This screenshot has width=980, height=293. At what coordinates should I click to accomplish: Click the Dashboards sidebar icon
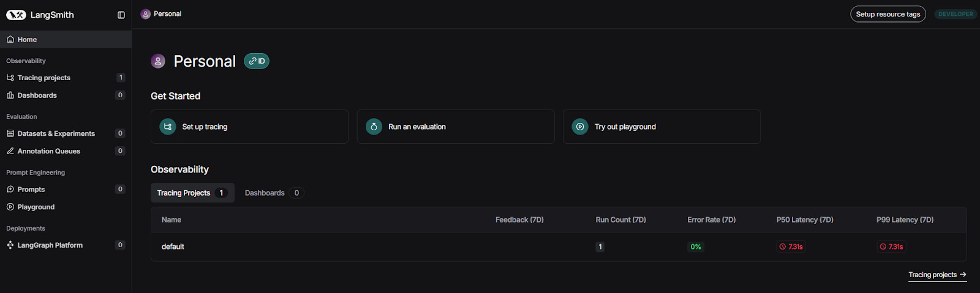(x=10, y=95)
